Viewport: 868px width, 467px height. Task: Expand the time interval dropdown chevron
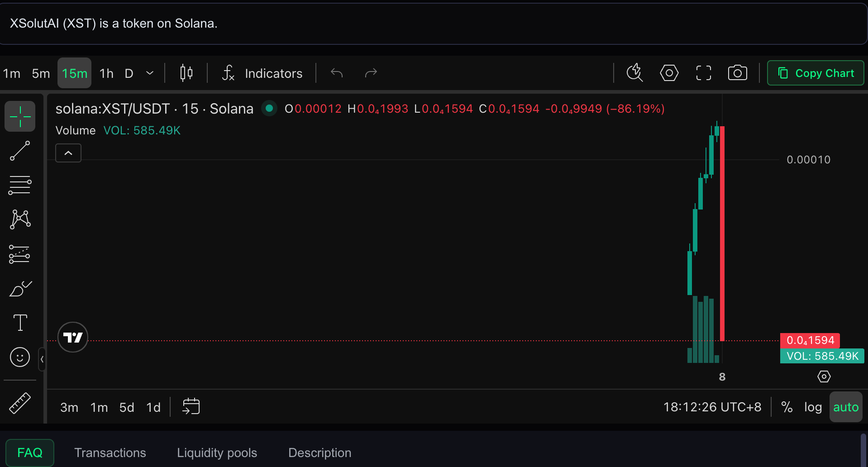pyautogui.click(x=150, y=73)
